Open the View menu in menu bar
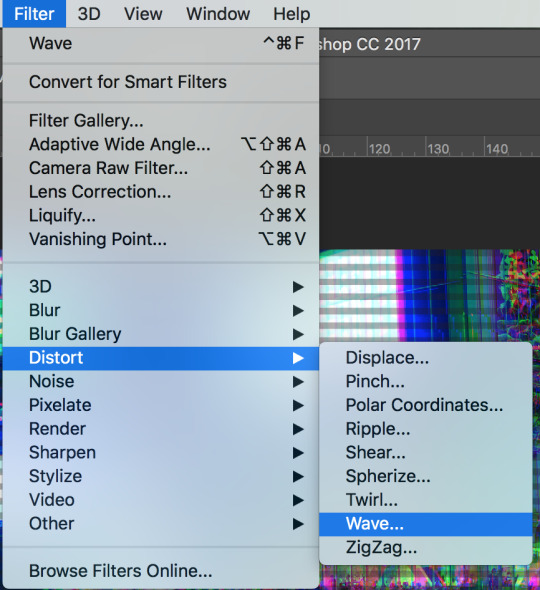The height and width of the screenshot is (590, 540). coord(143,14)
